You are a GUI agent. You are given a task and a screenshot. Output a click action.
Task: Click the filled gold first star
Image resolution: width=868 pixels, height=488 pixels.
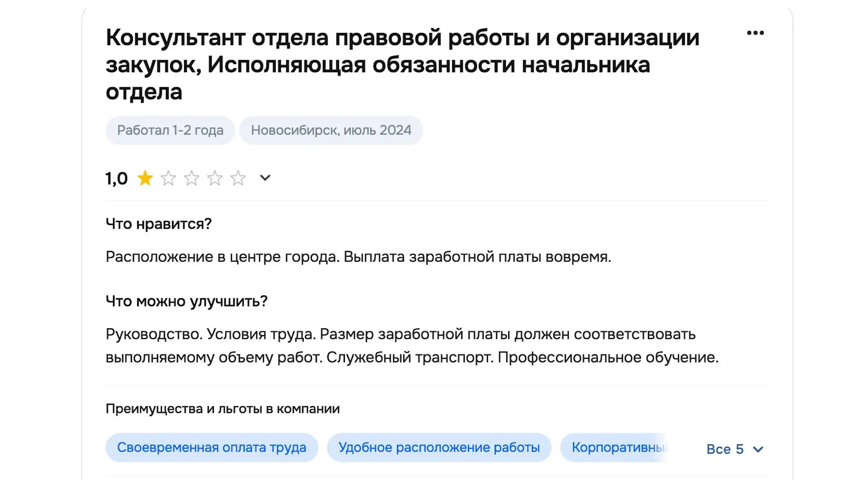pos(145,178)
